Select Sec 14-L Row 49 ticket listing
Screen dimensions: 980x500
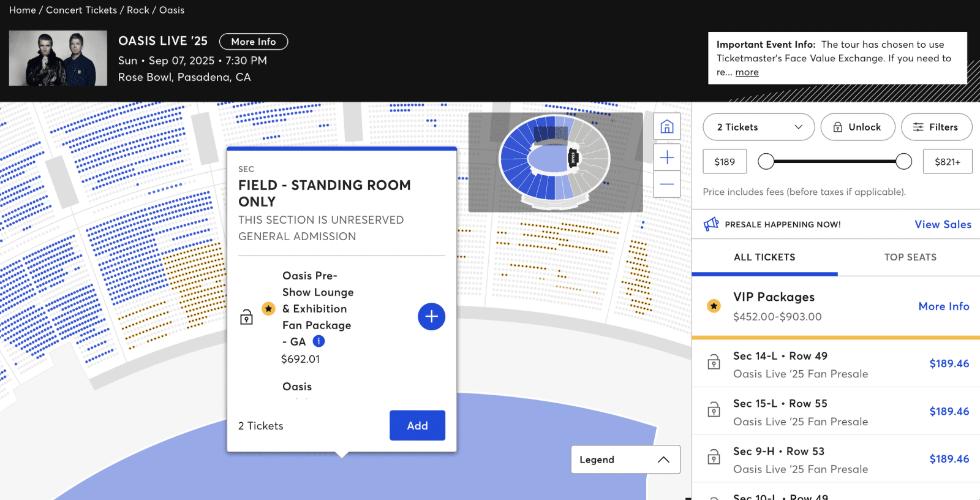pos(836,363)
